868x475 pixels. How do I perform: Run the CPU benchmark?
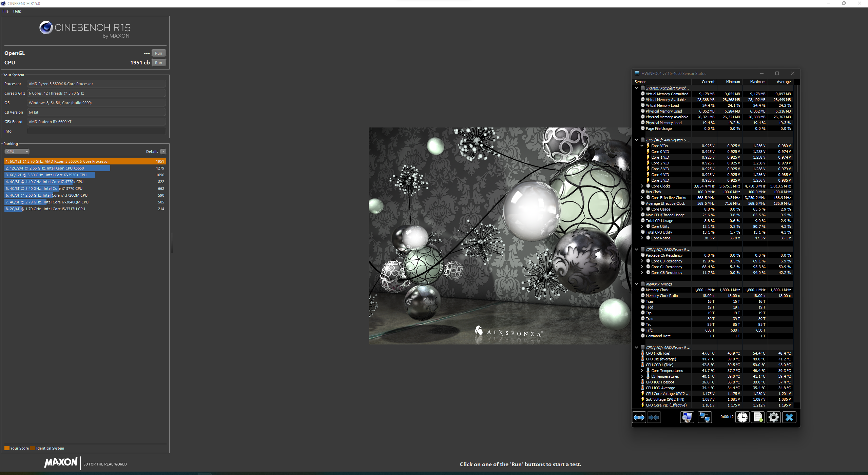point(158,63)
